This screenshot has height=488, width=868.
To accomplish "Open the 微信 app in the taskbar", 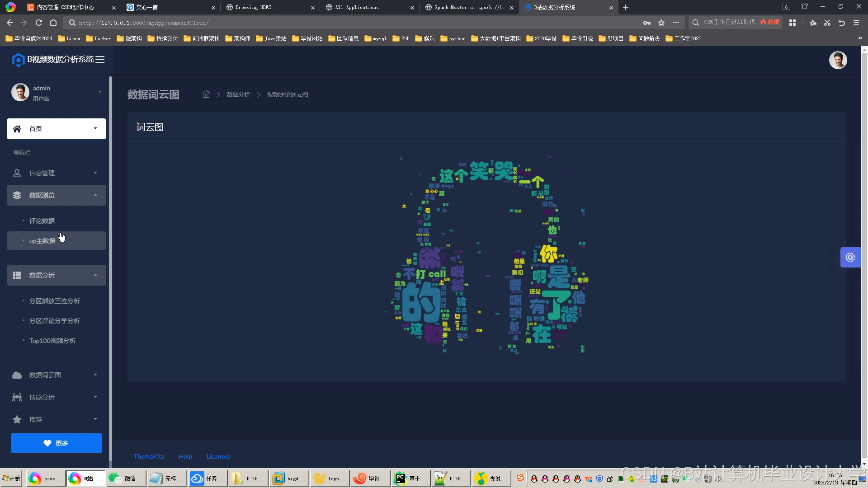I will point(126,479).
